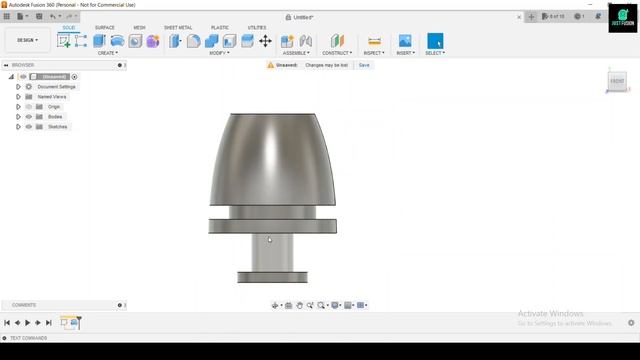640x360 pixels.
Task: Expand the Bodies node
Action: point(18,117)
